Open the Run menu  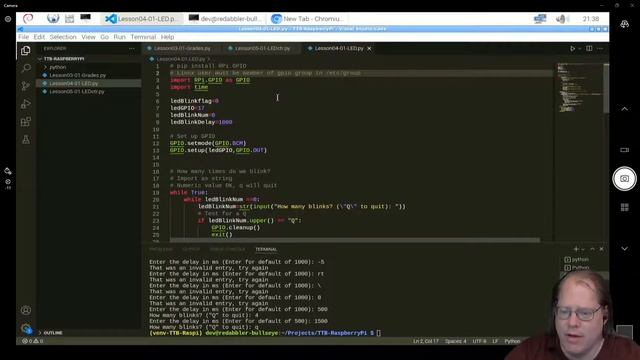coord(120,37)
